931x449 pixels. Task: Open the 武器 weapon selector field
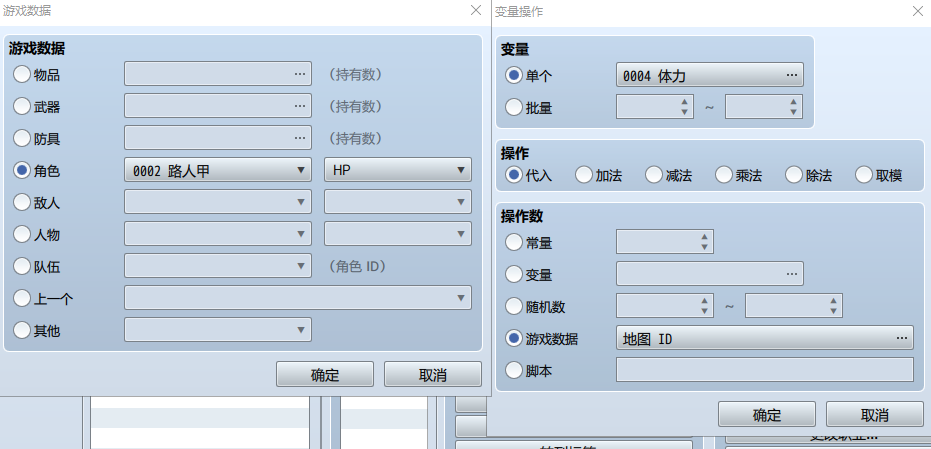point(218,106)
